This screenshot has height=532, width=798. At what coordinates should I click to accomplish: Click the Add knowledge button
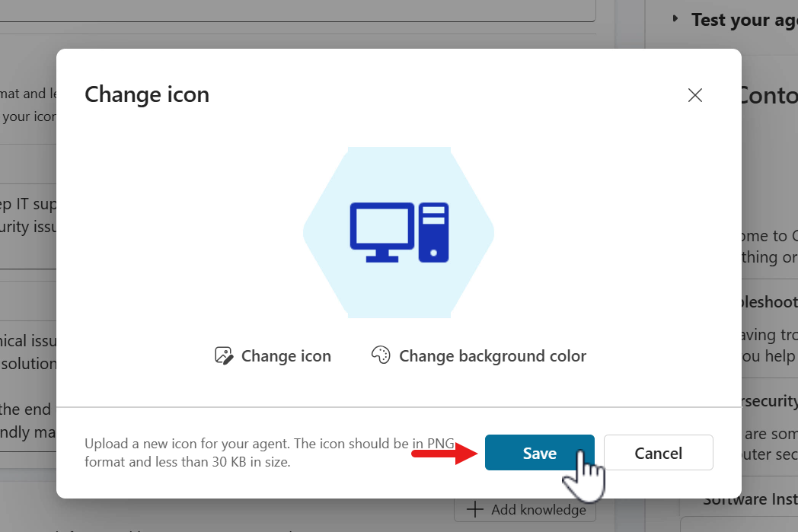[x=525, y=509]
